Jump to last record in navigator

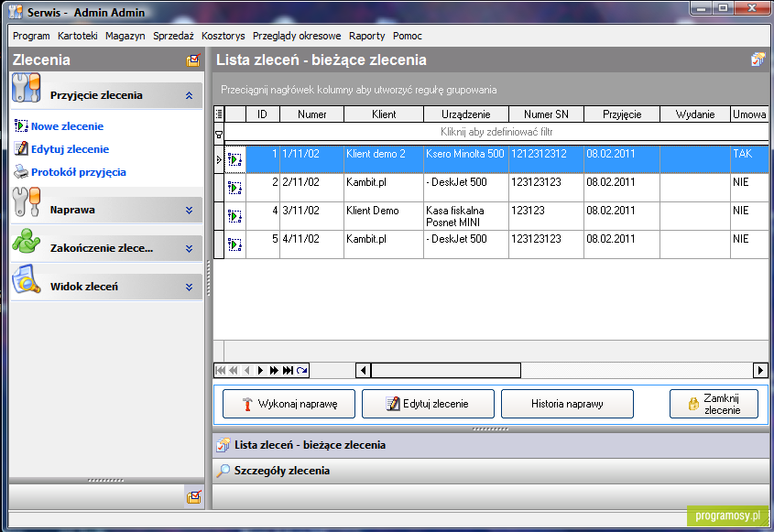tap(288, 370)
